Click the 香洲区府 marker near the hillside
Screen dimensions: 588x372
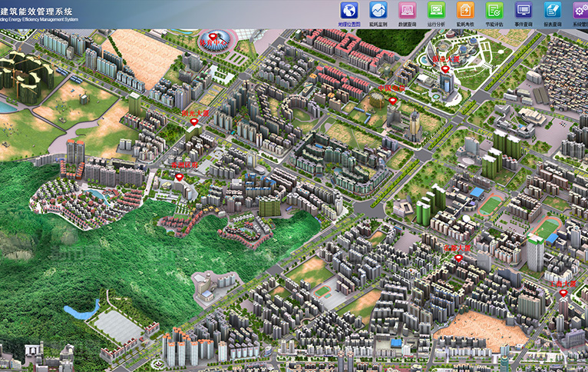point(180,178)
